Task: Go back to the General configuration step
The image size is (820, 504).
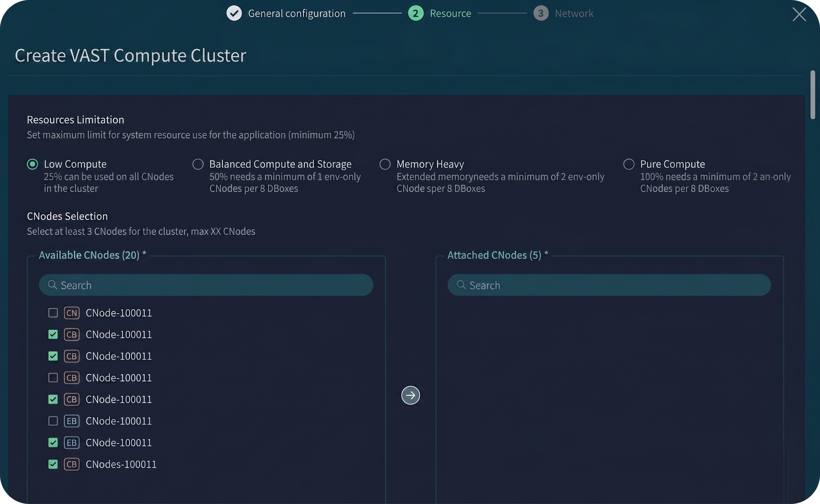Action: 297,13
